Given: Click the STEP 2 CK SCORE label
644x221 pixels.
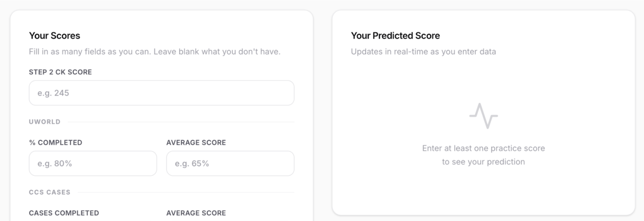Looking at the screenshot, I should [x=60, y=72].
